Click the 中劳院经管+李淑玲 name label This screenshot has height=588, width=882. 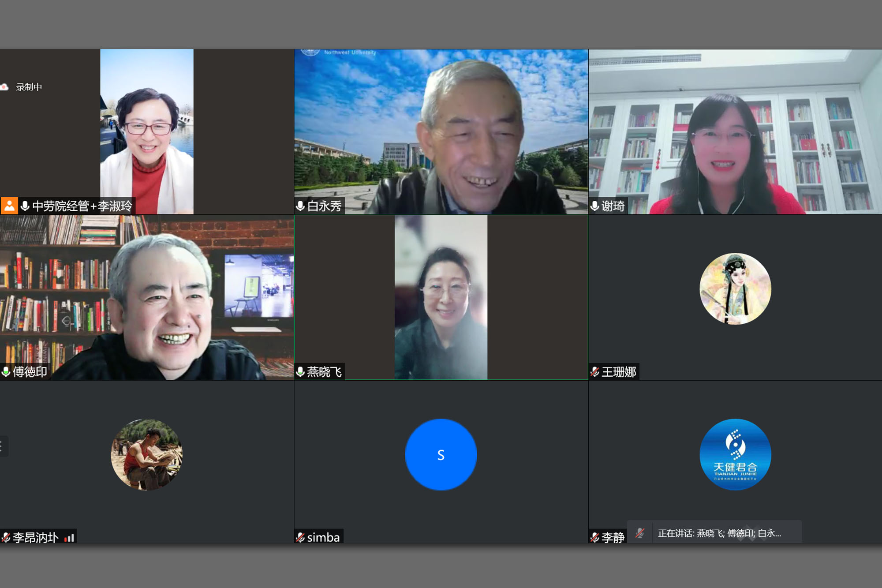(82, 206)
